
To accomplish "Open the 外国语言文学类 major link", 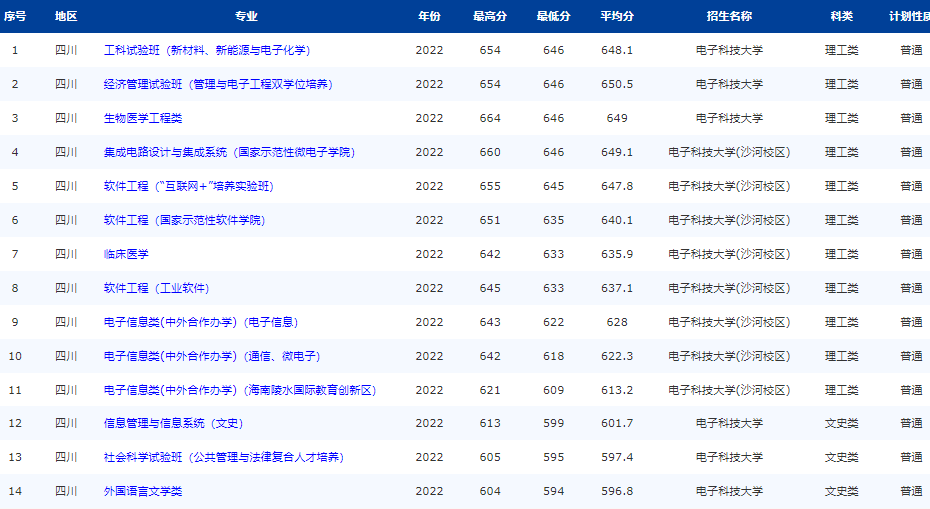I will 143,491.
